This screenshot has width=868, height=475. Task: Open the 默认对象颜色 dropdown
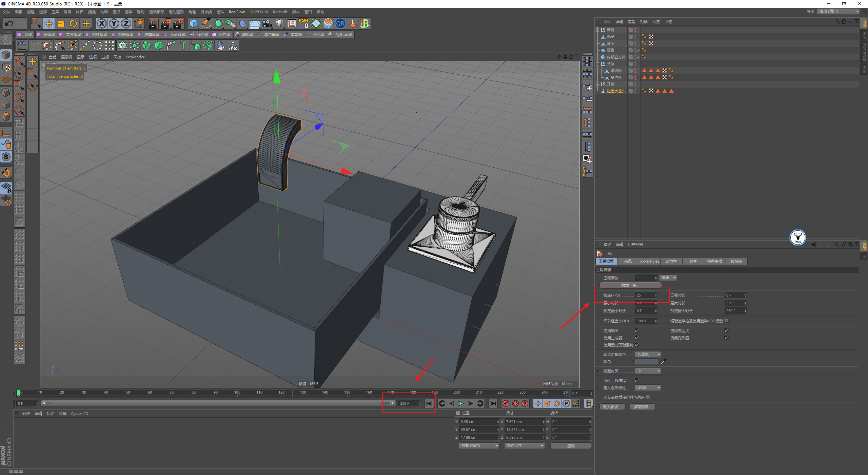[648, 354]
